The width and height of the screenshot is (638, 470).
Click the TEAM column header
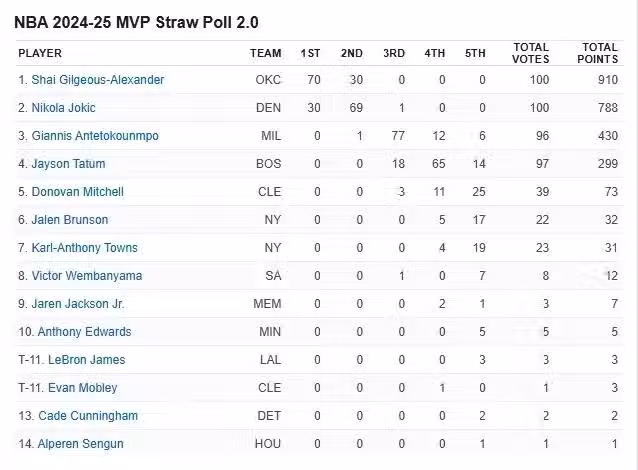coord(265,53)
